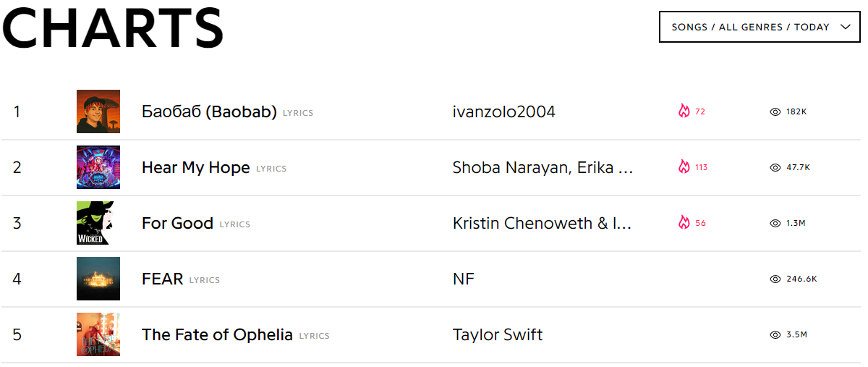868x367 pixels.
Task: Click the eye icon next to 47.7K
Action: pos(775,167)
